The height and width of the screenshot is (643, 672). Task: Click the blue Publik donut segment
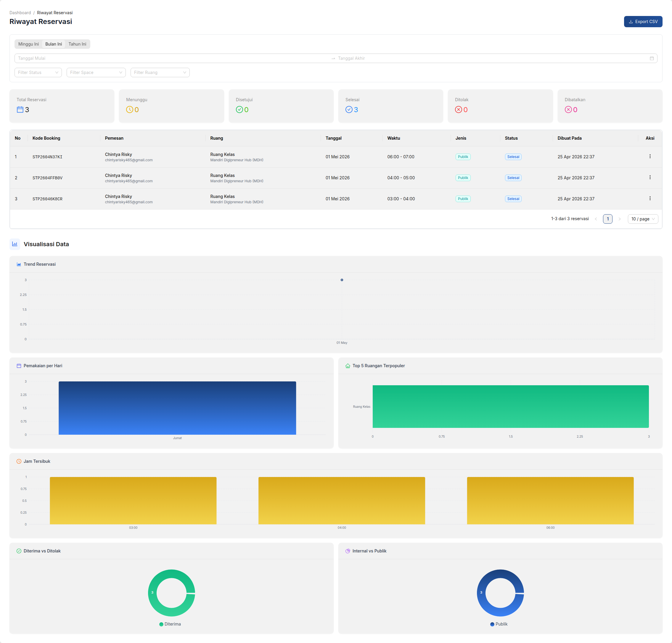tap(481, 593)
